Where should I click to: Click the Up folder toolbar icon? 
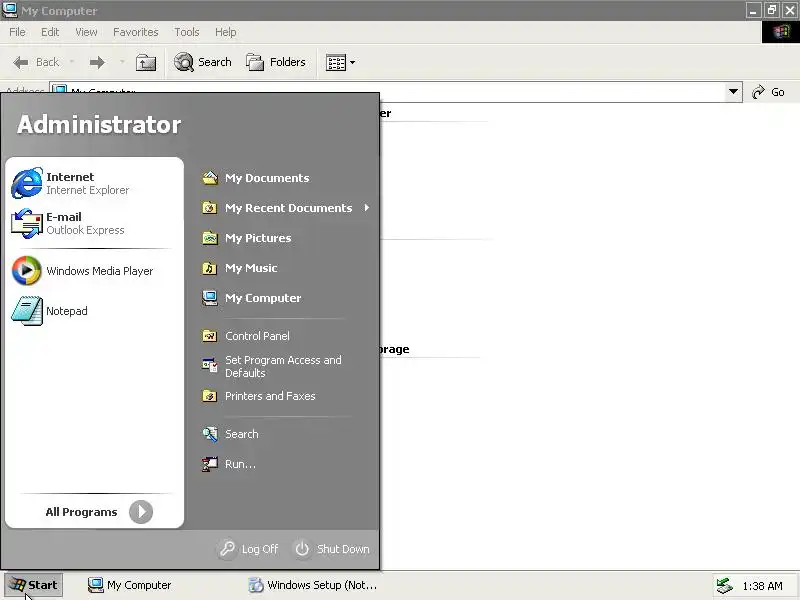coord(146,62)
